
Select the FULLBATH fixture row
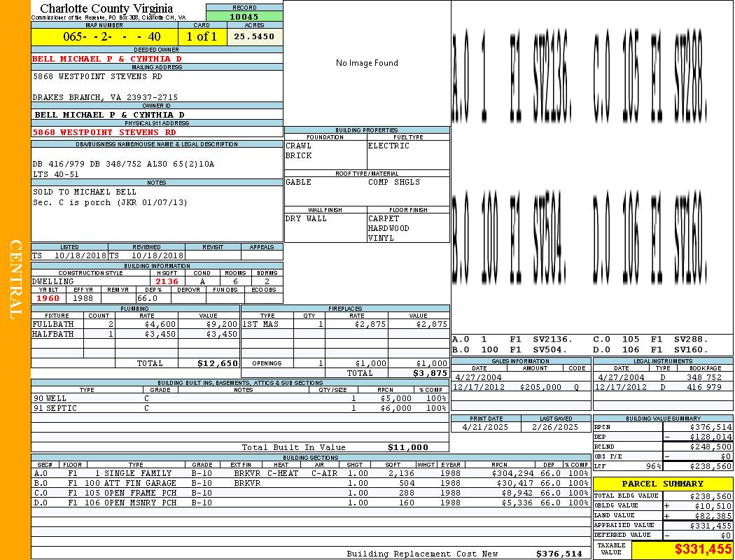pos(135,324)
